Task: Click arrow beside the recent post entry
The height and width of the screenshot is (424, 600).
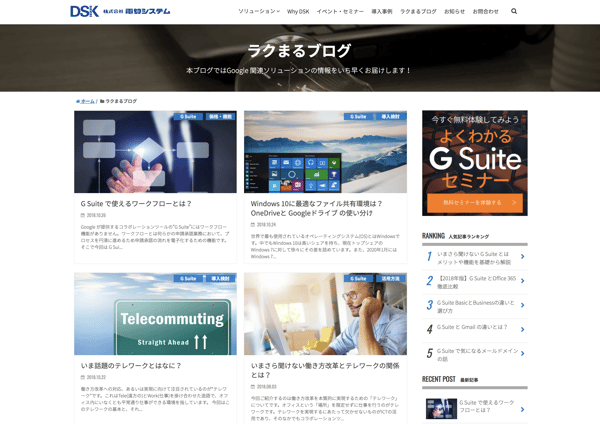Action: [x=522, y=407]
